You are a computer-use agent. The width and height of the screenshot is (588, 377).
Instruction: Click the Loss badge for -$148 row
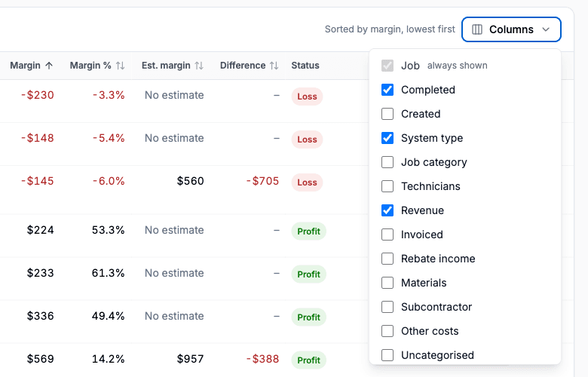(307, 139)
